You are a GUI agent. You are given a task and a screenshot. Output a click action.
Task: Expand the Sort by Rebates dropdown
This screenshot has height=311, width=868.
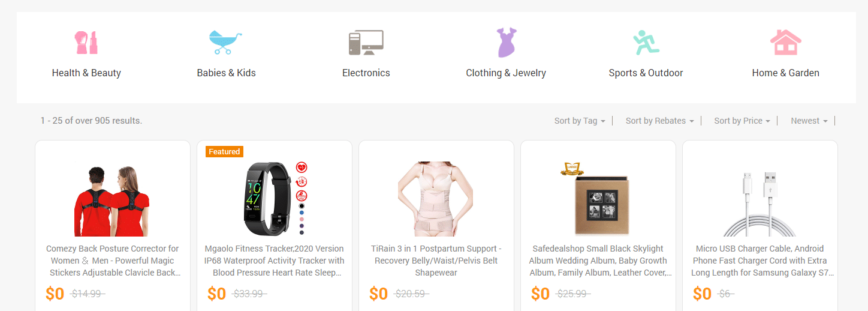pos(659,121)
